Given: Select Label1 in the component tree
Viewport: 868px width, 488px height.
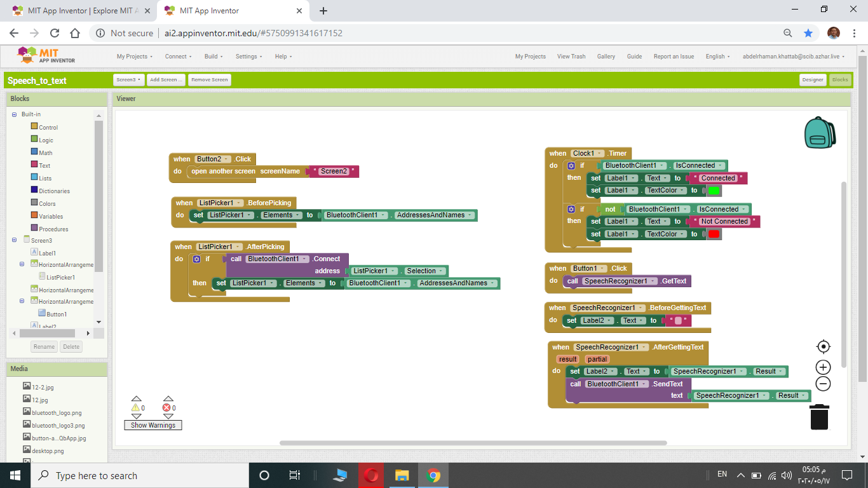Looking at the screenshot, I should (47, 253).
